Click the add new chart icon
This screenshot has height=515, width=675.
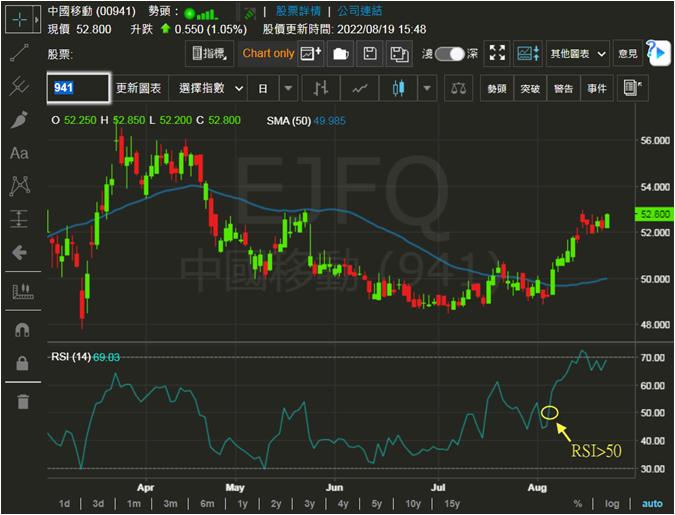(x=311, y=53)
